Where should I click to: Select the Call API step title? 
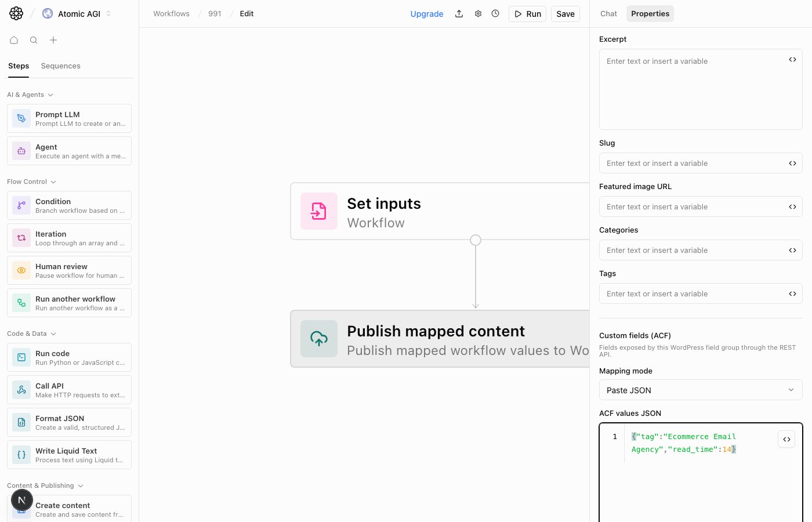[49, 386]
